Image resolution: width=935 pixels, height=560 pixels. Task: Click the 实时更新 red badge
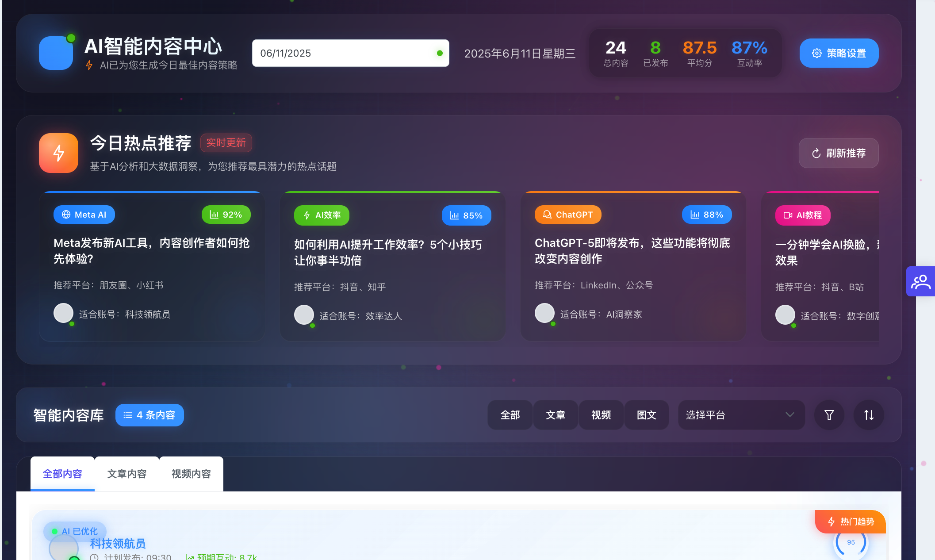[226, 142]
